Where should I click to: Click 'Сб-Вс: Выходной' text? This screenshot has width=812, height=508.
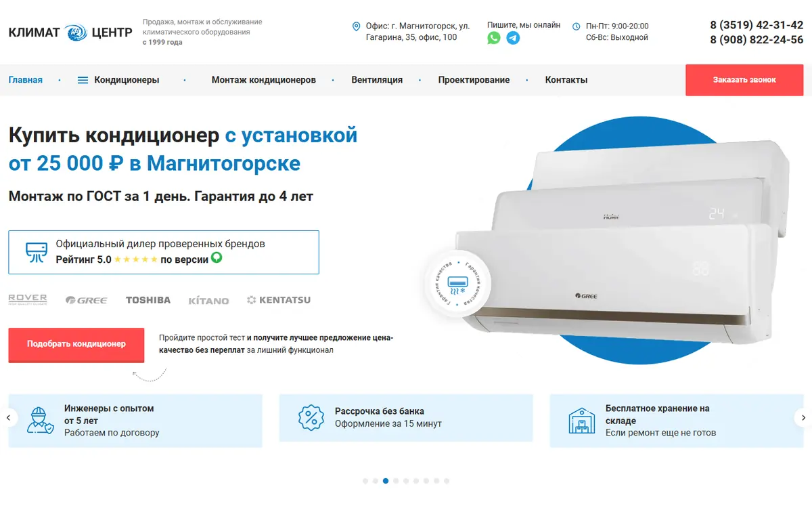[x=617, y=37]
